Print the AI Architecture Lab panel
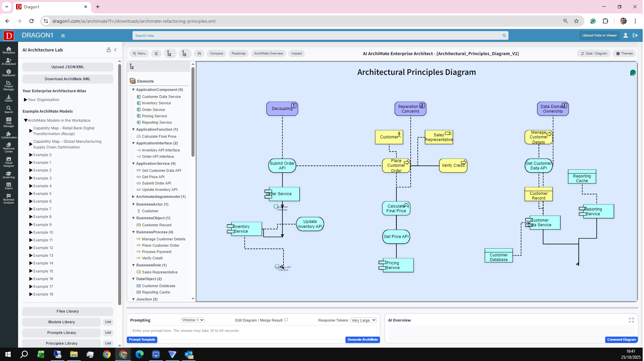 coord(108,50)
